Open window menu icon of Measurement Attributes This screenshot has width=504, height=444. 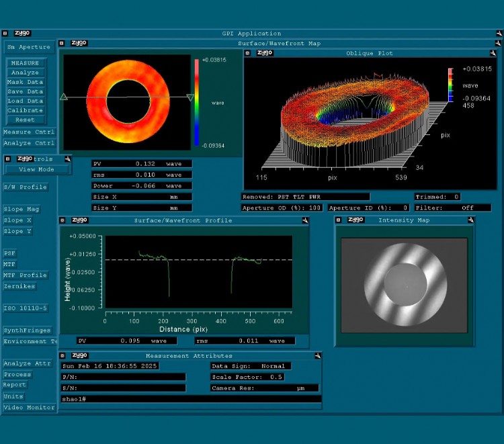[x=62, y=355]
